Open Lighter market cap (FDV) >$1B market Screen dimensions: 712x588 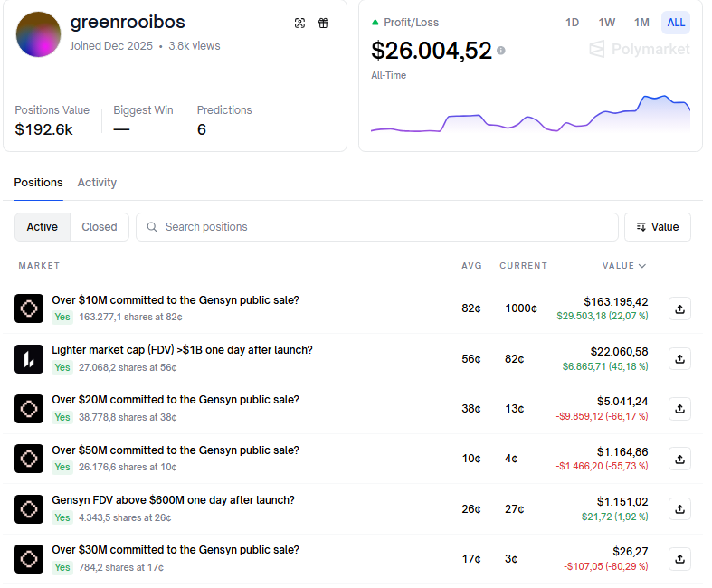182,350
